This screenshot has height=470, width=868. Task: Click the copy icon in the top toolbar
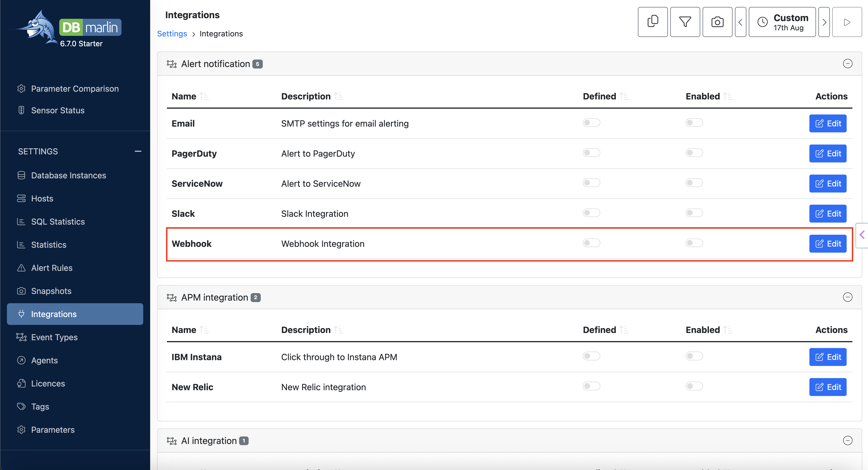(x=652, y=22)
